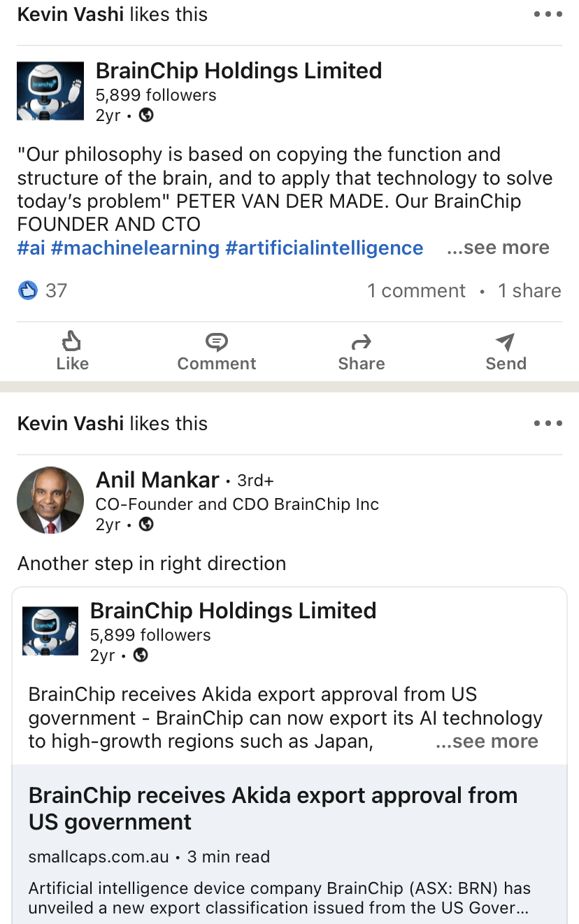Open Anil Mankar's profile name
Screen dimensions: 579x924
pos(157,480)
